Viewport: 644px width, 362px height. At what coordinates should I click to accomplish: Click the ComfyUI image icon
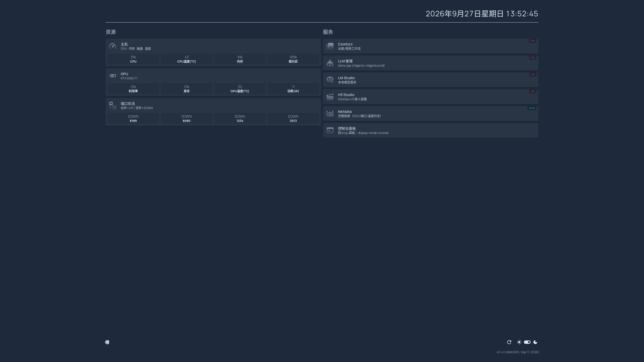(x=330, y=46)
